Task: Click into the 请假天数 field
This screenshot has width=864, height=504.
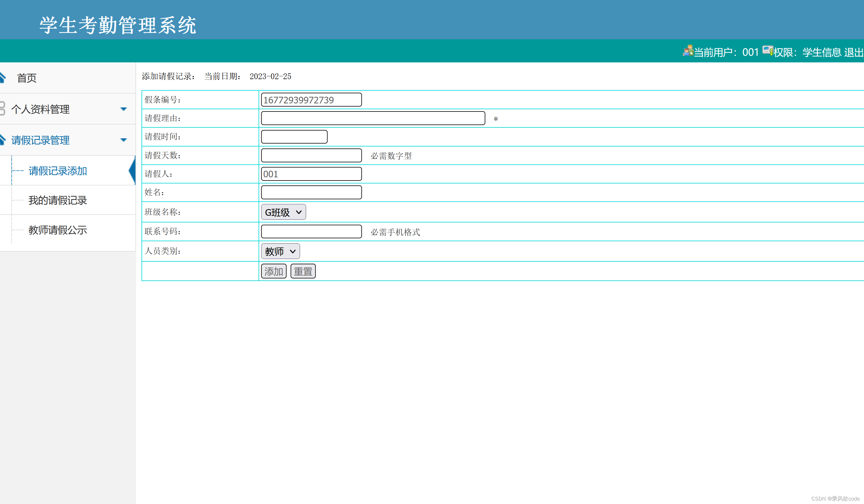Action: (x=311, y=155)
